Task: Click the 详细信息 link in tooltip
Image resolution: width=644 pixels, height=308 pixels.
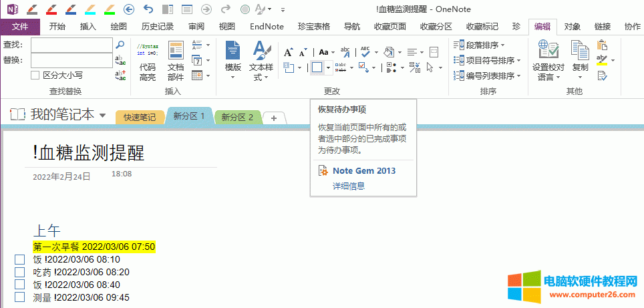Action: [349, 186]
